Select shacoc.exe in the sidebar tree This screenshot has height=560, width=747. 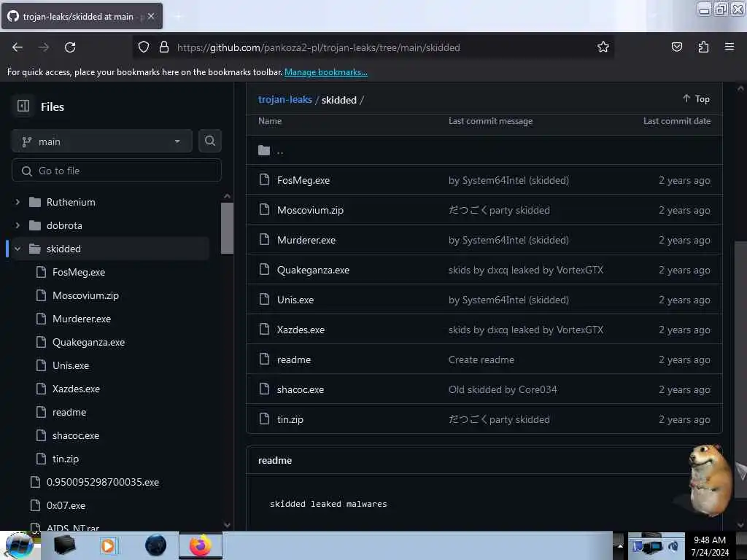click(76, 435)
